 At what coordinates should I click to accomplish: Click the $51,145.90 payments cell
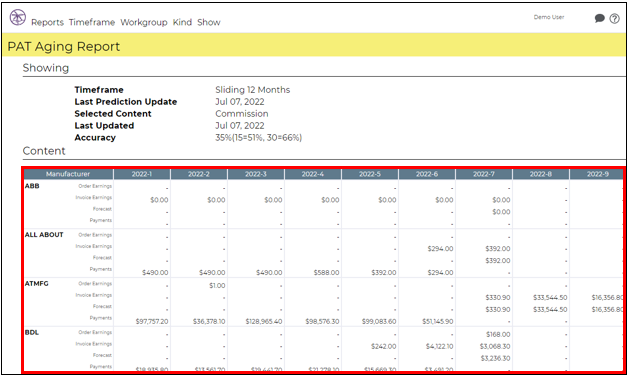tap(438, 321)
